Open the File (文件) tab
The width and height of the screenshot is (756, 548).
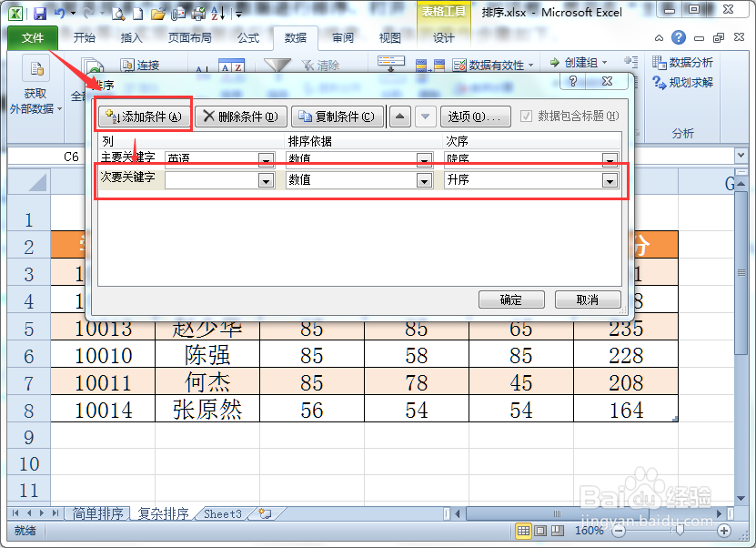[33, 37]
